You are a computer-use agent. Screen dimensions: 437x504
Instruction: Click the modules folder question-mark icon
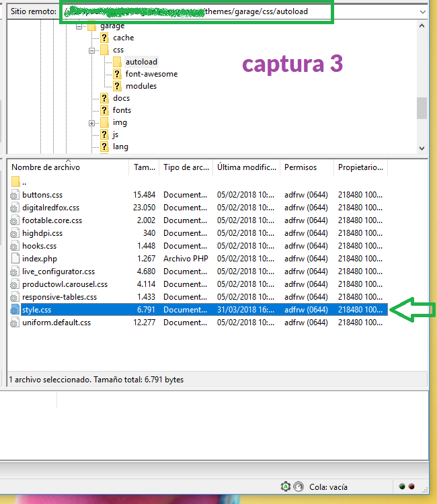[x=117, y=86]
